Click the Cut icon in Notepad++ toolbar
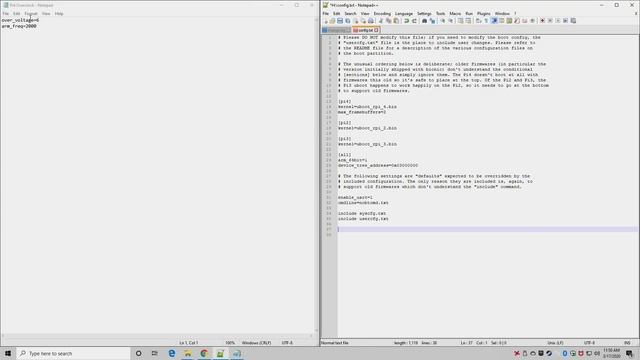 click(x=381, y=20)
